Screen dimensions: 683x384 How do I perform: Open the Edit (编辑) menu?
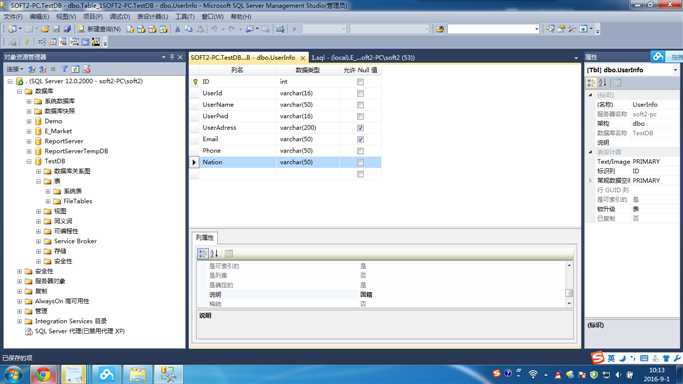39,17
